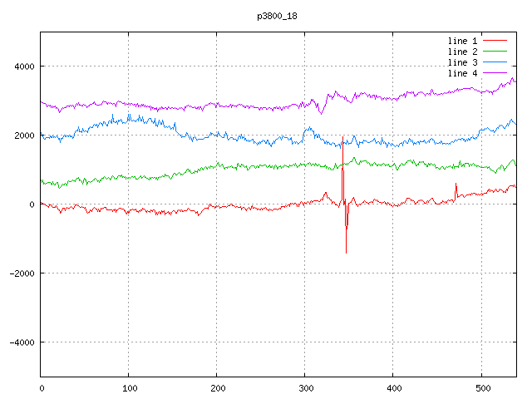Select the "line 3" legend label

point(463,62)
